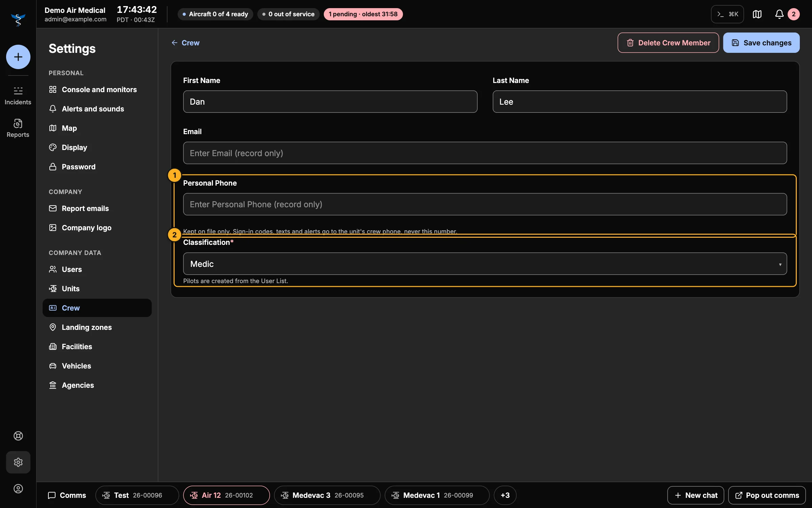Open Company logo settings

(97, 228)
